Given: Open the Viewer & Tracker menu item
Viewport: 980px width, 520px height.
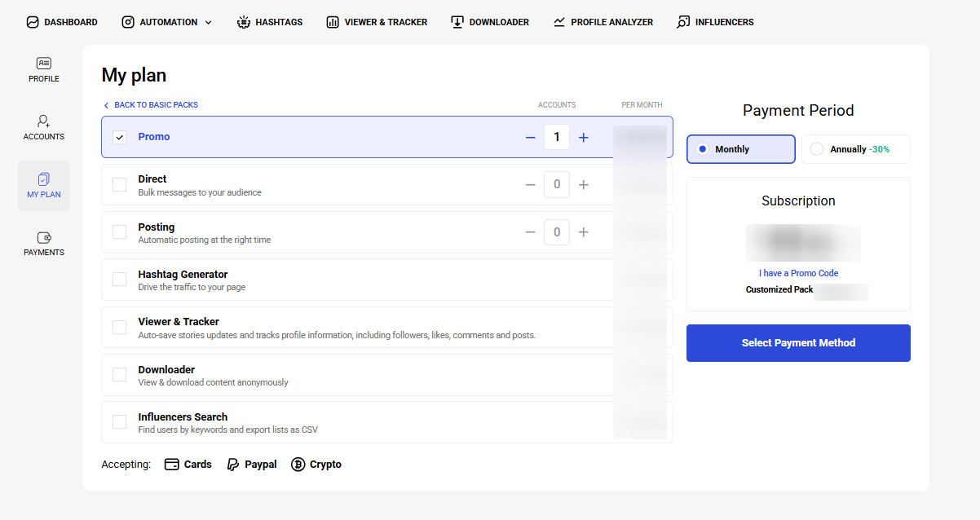Looking at the screenshot, I should [x=377, y=22].
